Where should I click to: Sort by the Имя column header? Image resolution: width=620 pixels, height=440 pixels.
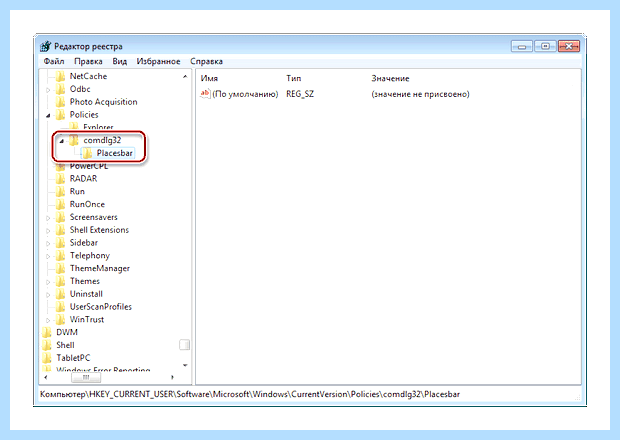(209, 78)
